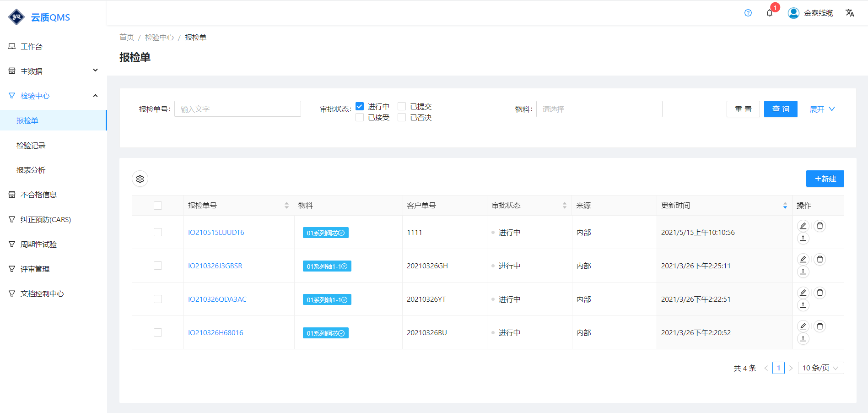
Task: Uncheck the 进行中 status checkbox
Action: point(360,106)
